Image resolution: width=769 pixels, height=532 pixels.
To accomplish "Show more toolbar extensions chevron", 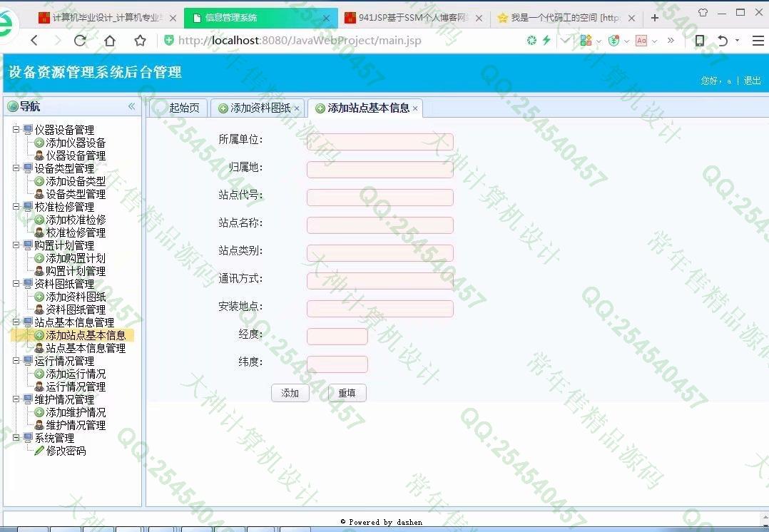I will [671, 40].
